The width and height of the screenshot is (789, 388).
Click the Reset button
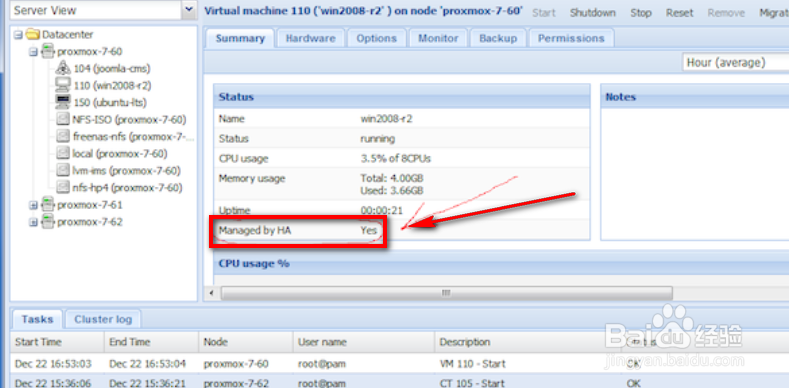point(680,13)
